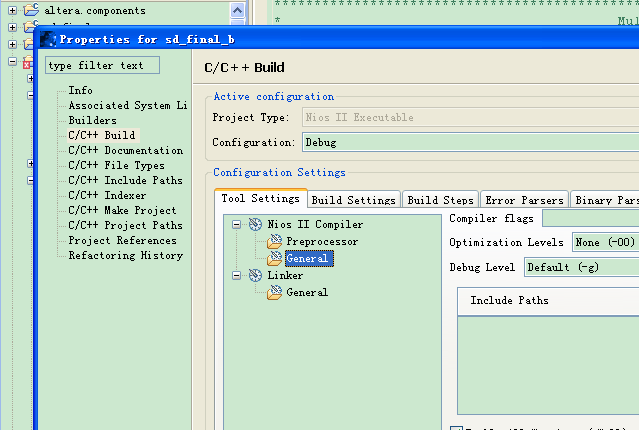Click the project explorer scroll up arrow
The image size is (639, 430).
pos(237,10)
